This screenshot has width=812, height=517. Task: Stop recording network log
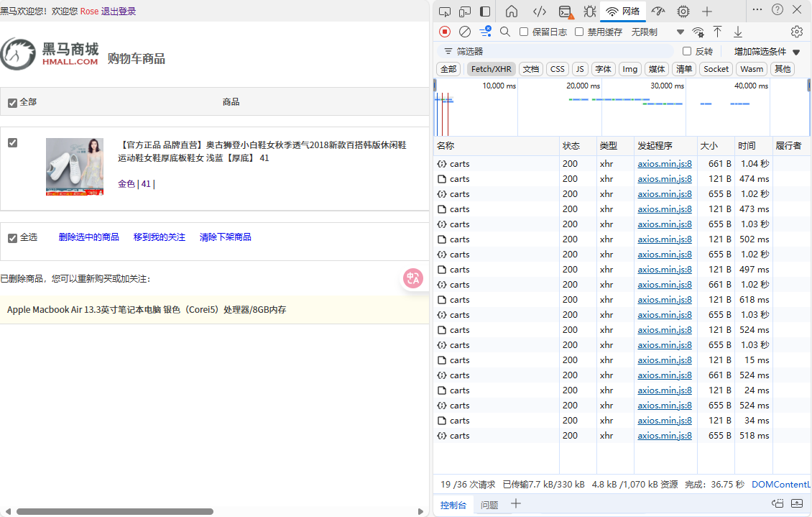pyautogui.click(x=445, y=32)
